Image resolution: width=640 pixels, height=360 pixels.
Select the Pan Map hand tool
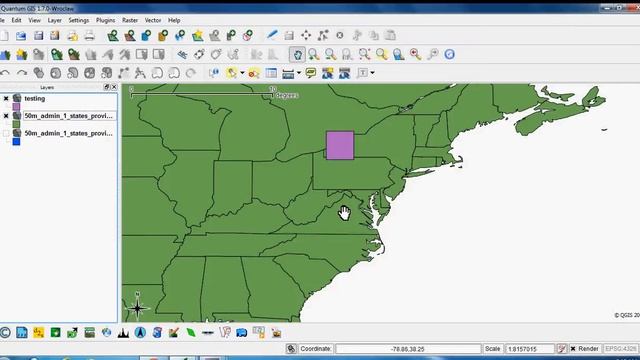click(298, 54)
